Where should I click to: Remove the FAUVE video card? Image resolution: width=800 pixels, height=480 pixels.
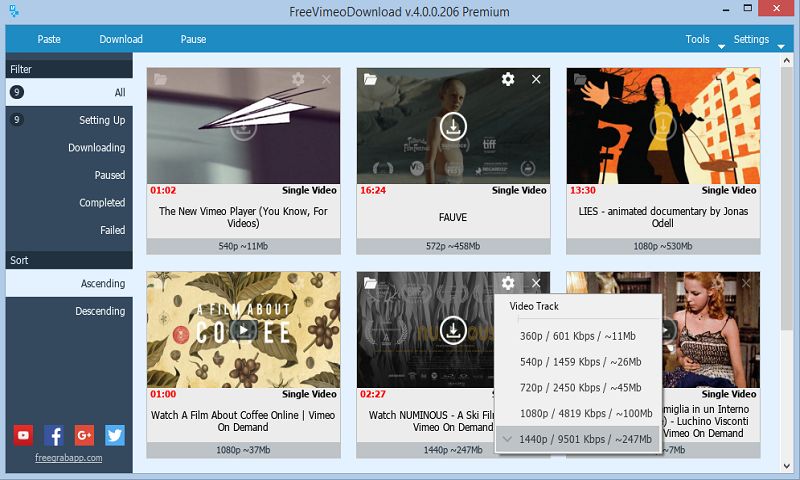(536, 79)
